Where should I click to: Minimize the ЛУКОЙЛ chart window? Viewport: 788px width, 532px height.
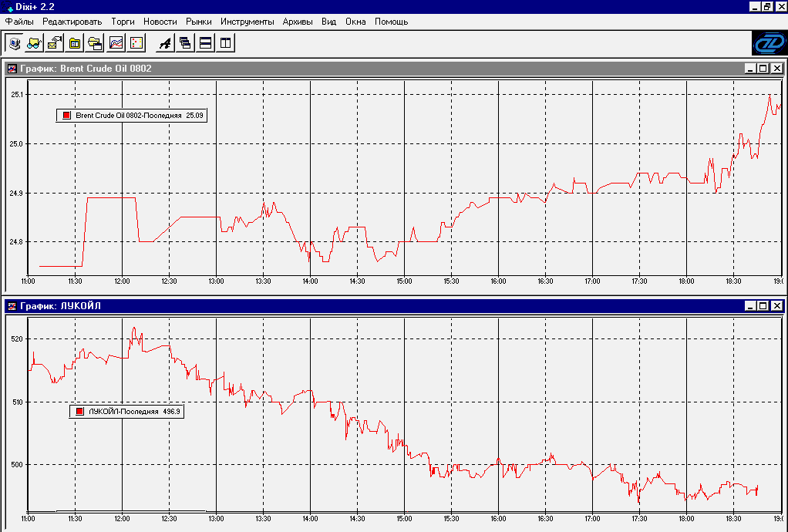pyautogui.click(x=749, y=306)
